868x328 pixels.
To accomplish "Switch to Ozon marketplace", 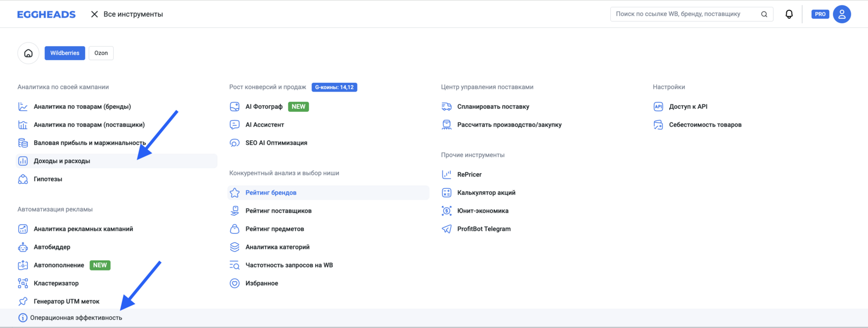I will pyautogui.click(x=101, y=53).
